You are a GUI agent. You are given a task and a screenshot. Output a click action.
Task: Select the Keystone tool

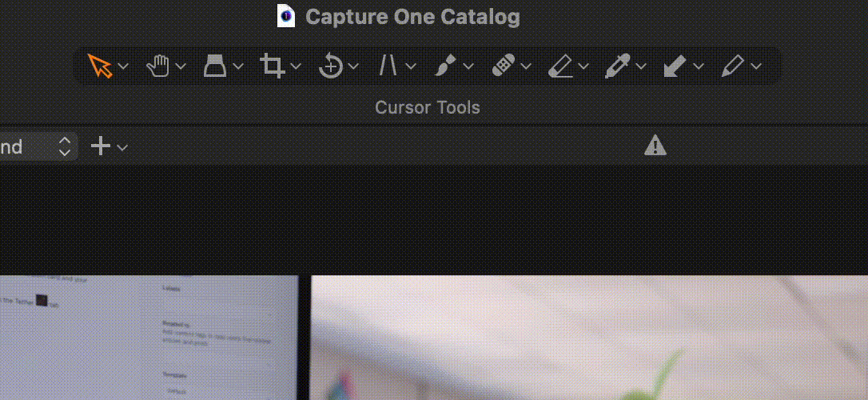click(388, 66)
